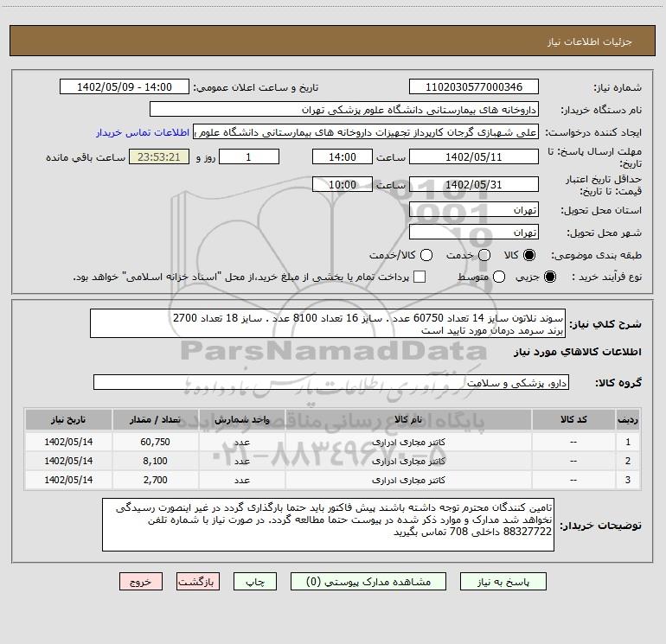This screenshot has width=666, height=644.
Task: Click the ردیف column header
Action: click(x=628, y=420)
